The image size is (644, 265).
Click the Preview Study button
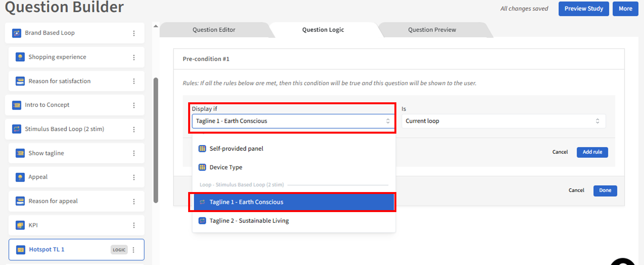584,9
